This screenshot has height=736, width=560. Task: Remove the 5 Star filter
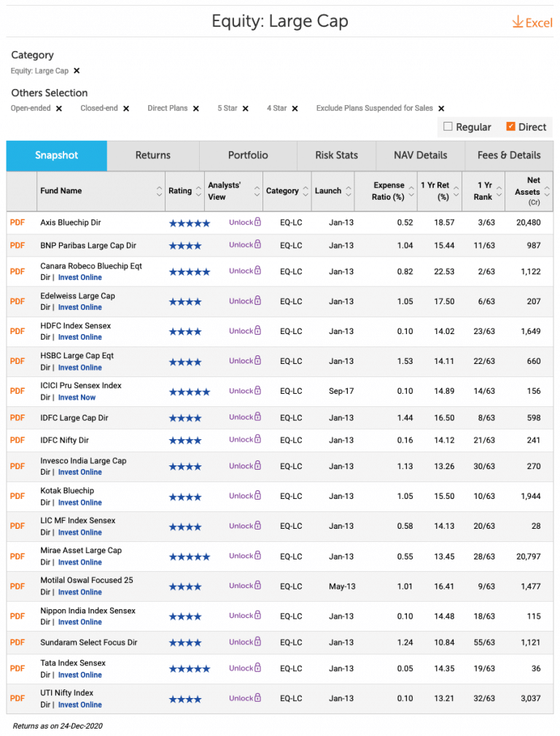click(245, 109)
